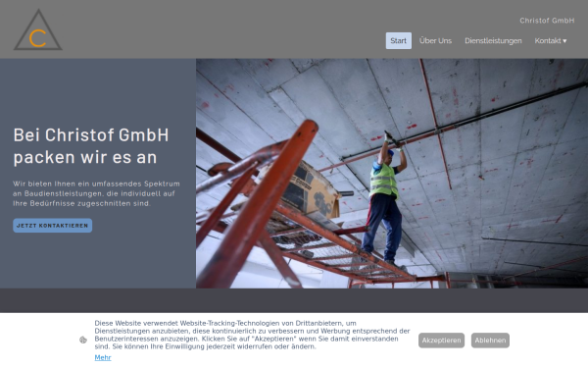Click the text 'Wir bieten Ihnen ein umfassendes Spektrum'
This screenshot has width=588, height=368.
coord(96,184)
